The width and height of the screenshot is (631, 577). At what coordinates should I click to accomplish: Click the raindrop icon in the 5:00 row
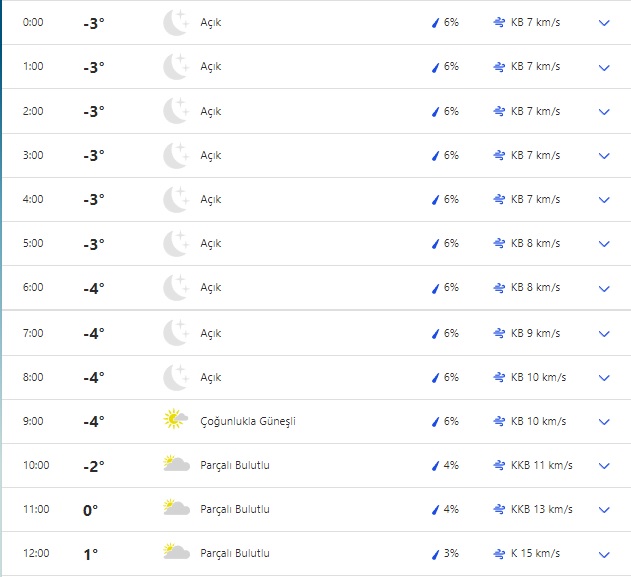coord(435,244)
